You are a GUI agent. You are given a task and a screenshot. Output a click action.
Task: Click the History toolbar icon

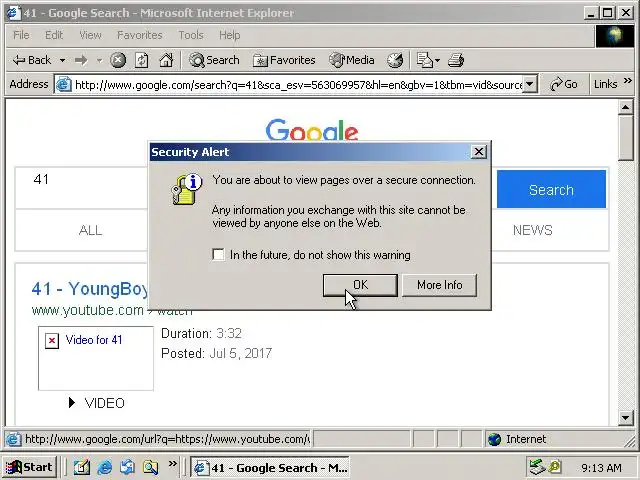[x=395, y=60]
